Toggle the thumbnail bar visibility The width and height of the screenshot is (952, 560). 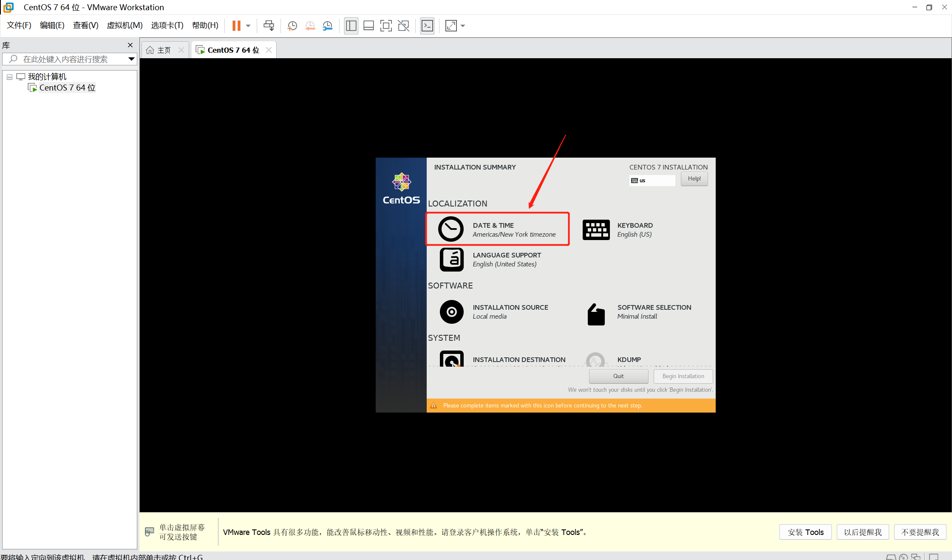pos(368,25)
